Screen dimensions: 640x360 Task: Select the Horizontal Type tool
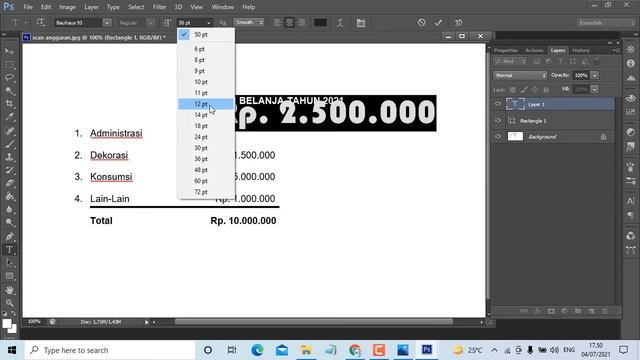[9, 249]
